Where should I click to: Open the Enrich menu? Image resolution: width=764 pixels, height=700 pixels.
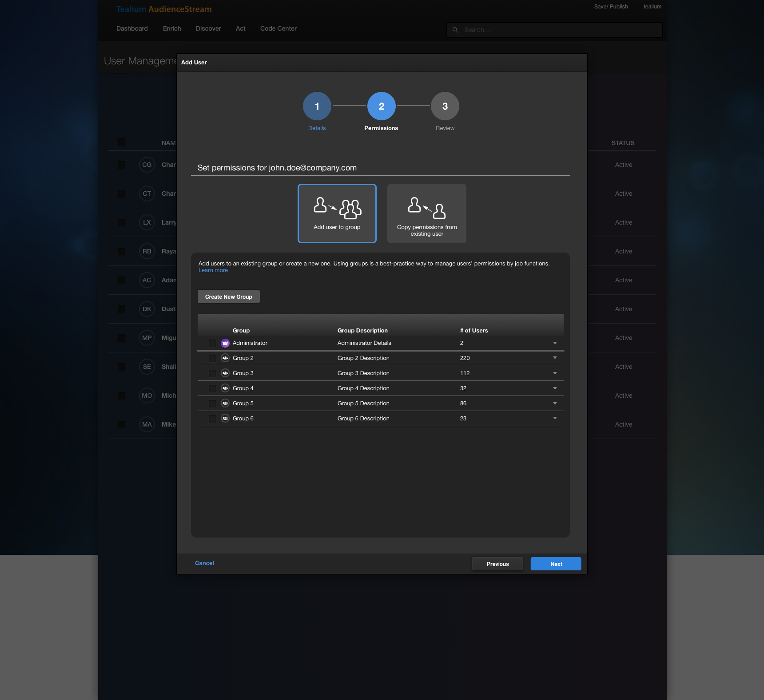point(171,28)
